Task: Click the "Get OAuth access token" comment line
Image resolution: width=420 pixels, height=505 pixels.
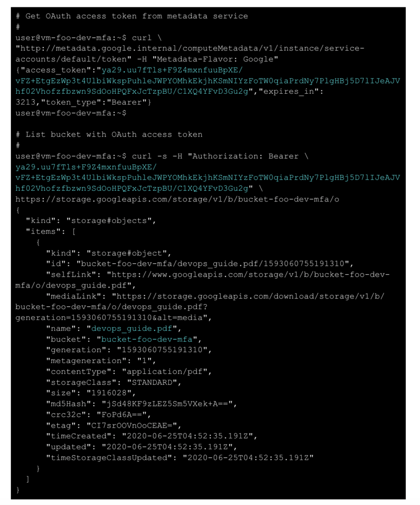Action: (x=132, y=16)
